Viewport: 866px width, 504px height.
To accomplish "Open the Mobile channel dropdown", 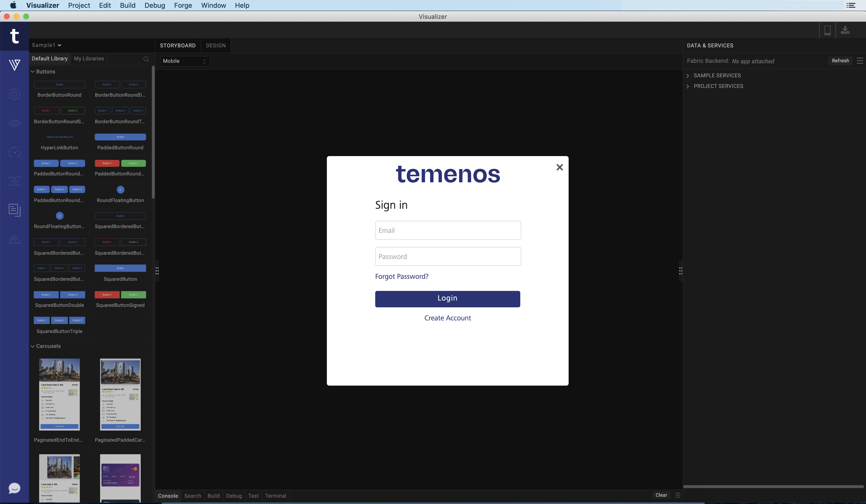I will (184, 61).
